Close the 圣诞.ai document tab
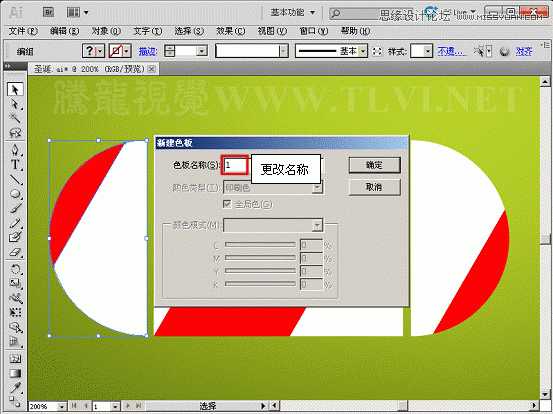This screenshot has width=553, height=414. pyautogui.click(x=151, y=69)
